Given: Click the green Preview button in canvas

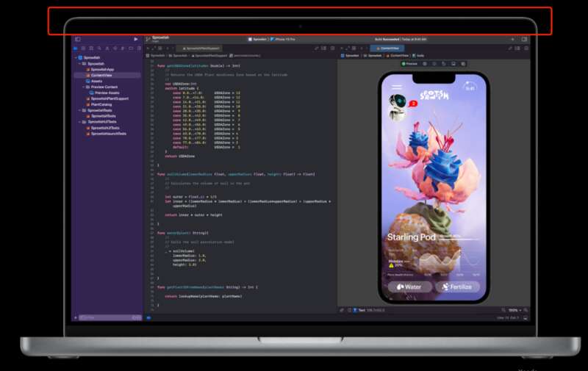Looking at the screenshot, I should (409, 64).
